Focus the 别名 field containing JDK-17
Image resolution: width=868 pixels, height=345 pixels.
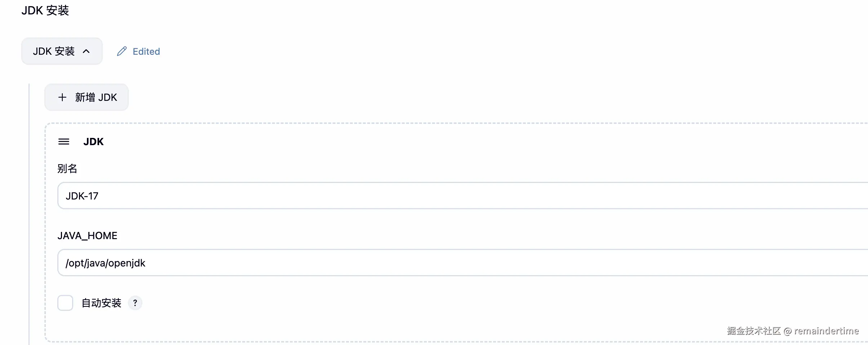[433, 196]
